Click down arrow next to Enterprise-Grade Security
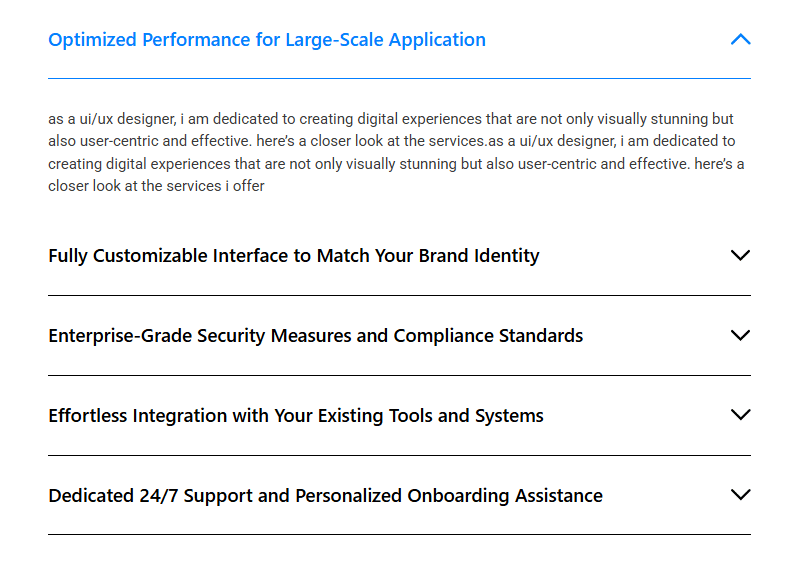The width and height of the screenshot is (800, 570). point(740,335)
